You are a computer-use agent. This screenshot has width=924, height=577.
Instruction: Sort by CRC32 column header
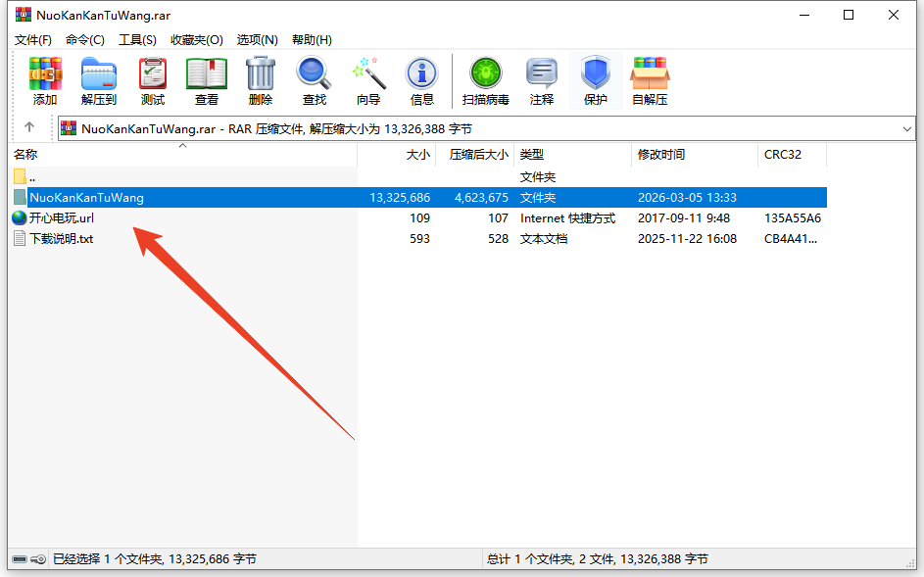pyautogui.click(x=793, y=155)
